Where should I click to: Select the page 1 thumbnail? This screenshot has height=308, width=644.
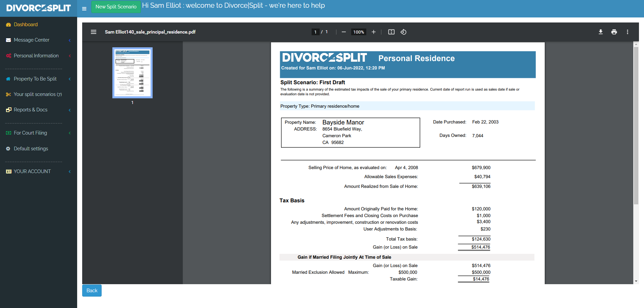(132, 73)
